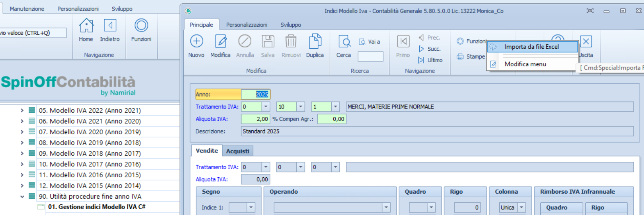Select Importa da file Excel
644x215 pixels.
click(531, 47)
